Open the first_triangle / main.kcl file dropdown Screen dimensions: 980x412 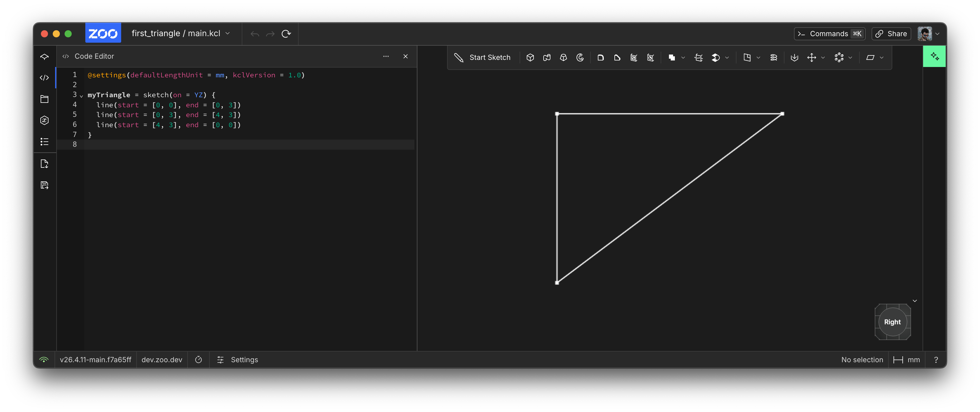pyautogui.click(x=181, y=33)
